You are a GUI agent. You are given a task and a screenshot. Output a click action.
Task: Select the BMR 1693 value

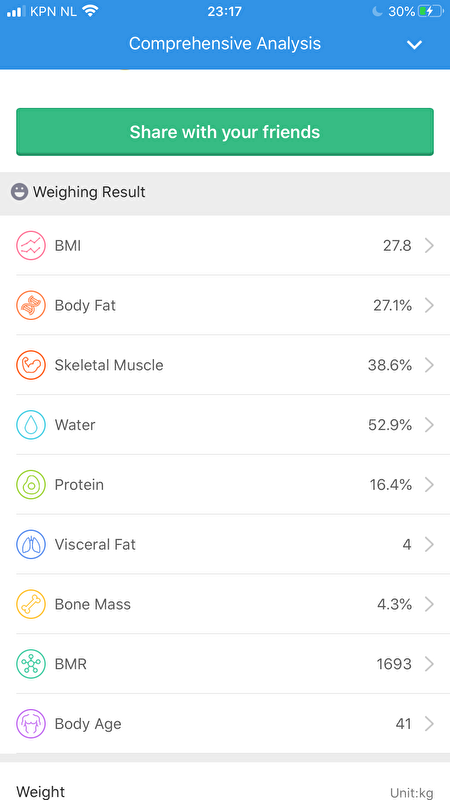pos(394,664)
